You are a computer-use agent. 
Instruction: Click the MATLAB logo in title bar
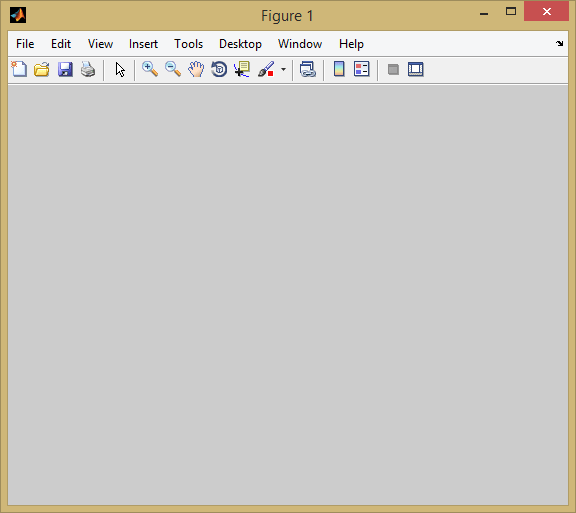[x=18, y=15]
